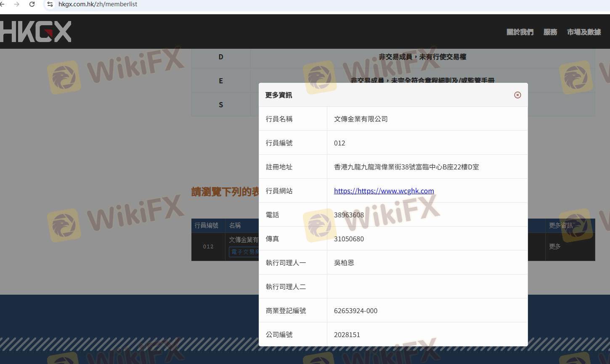
Task: Click the browser back arrow
Action: (x=2, y=4)
